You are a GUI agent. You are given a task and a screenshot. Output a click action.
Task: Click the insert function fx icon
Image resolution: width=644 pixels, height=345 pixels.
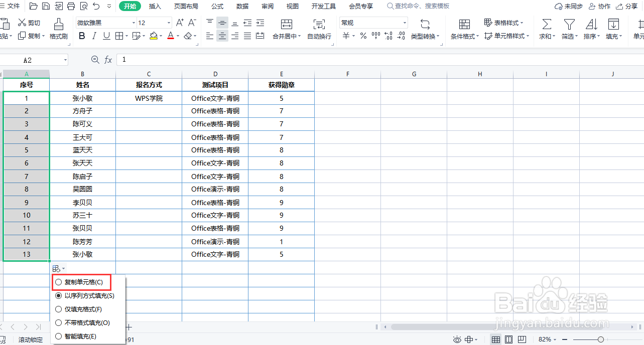point(108,60)
